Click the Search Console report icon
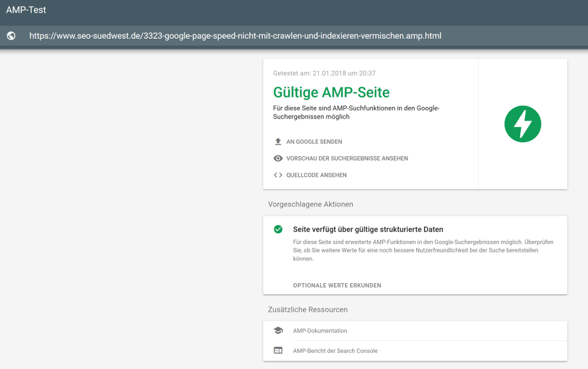This screenshot has height=369, width=588. [278, 350]
